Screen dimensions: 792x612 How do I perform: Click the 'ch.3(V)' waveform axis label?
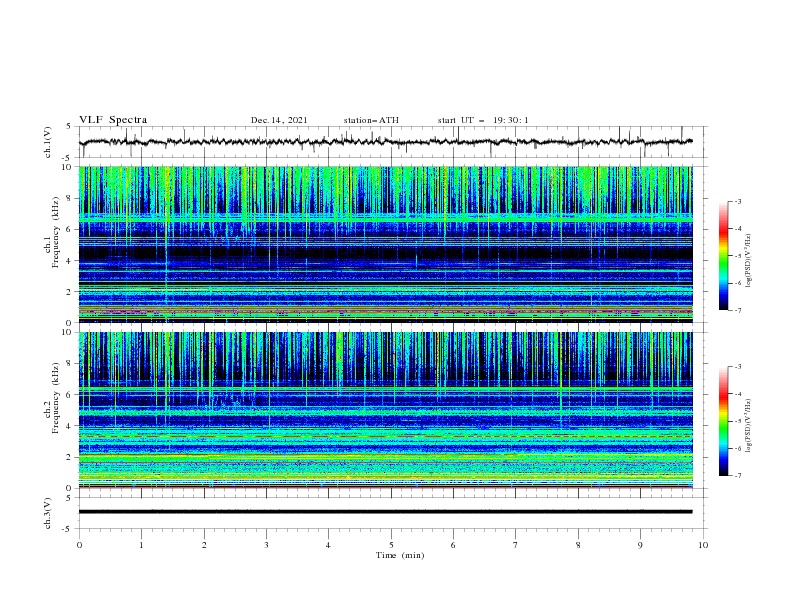point(47,513)
